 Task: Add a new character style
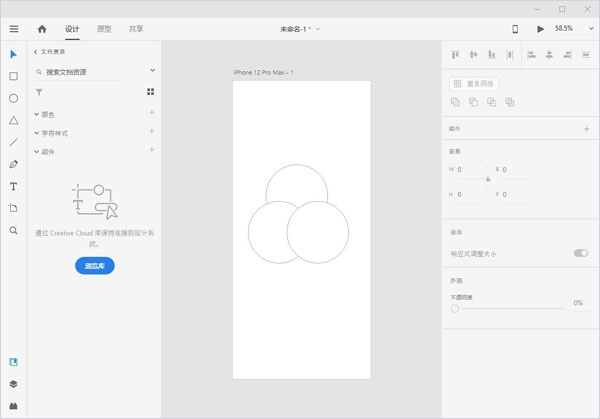click(x=152, y=131)
